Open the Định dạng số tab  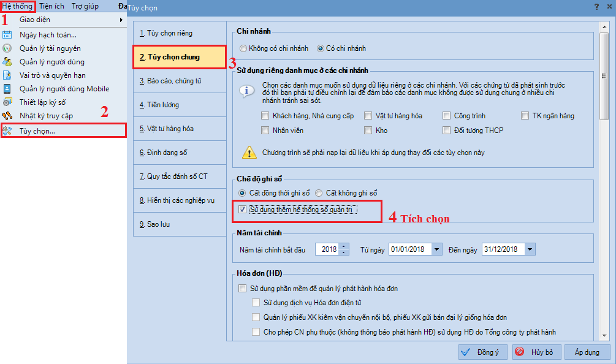180,153
